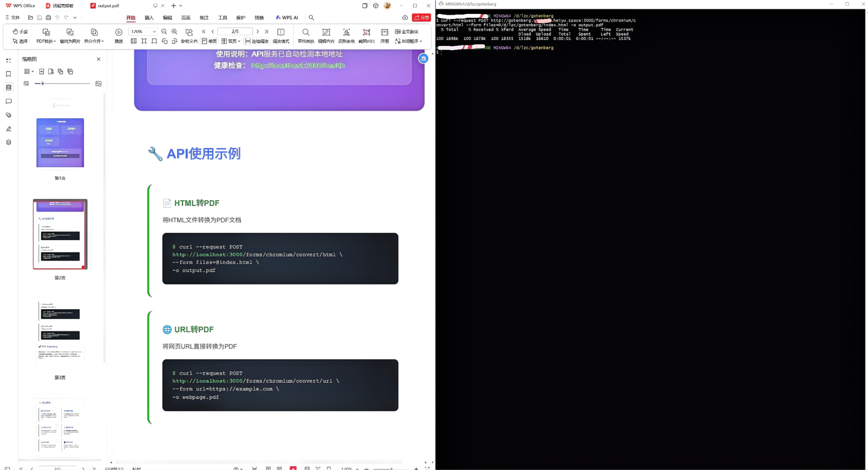
Task: Rotate page clockwise icon
Action: (175, 41)
